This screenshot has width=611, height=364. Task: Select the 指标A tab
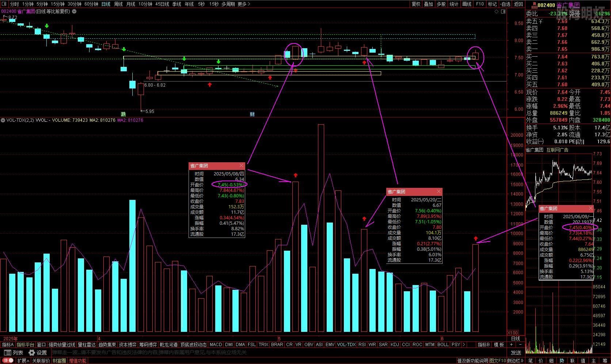click(x=8, y=345)
